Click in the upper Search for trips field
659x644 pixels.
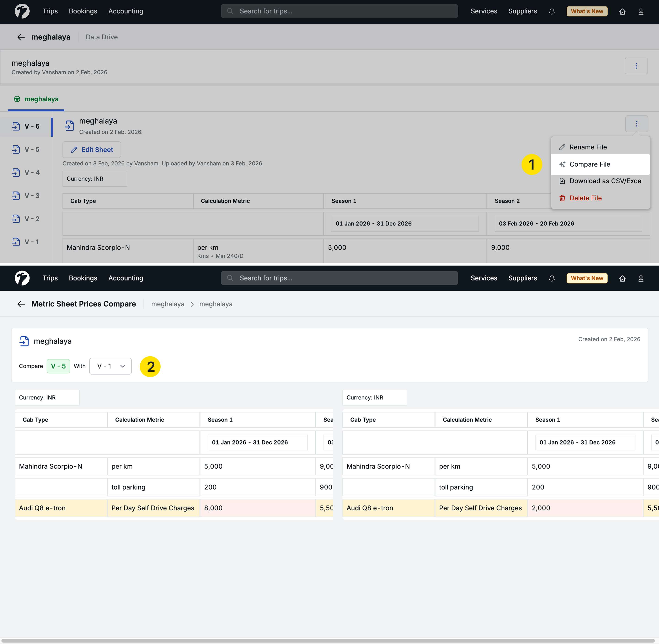point(339,12)
